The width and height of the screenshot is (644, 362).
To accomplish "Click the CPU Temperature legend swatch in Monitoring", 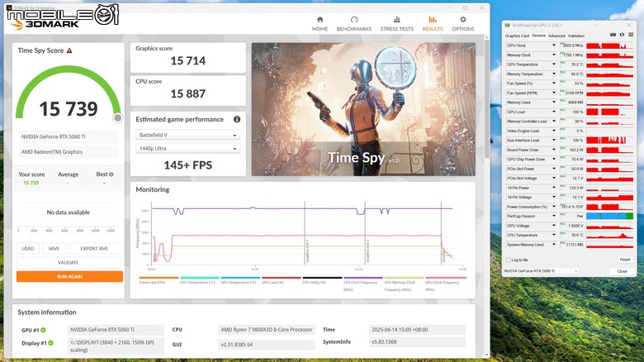I will pos(199,278).
